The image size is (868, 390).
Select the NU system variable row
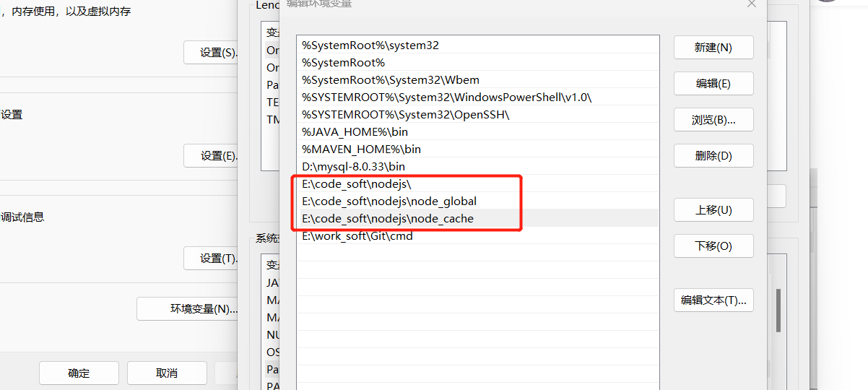pyautogui.click(x=272, y=335)
